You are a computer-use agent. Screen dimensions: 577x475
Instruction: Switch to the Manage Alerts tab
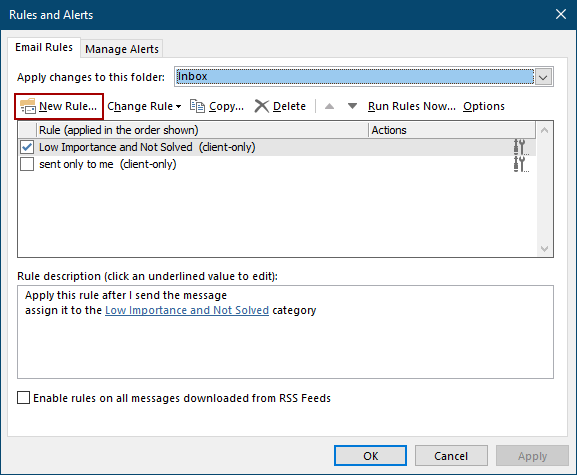[122, 49]
